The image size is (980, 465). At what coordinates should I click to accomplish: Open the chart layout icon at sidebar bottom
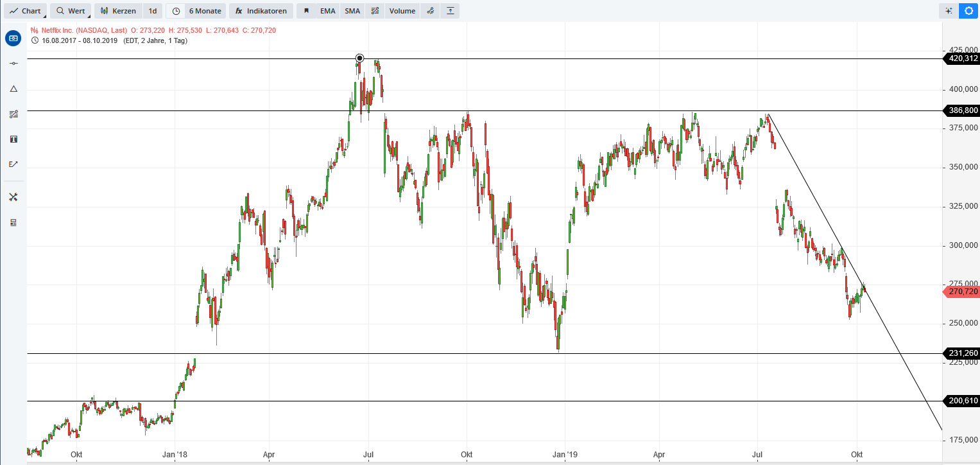pyautogui.click(x=13, y=222)
